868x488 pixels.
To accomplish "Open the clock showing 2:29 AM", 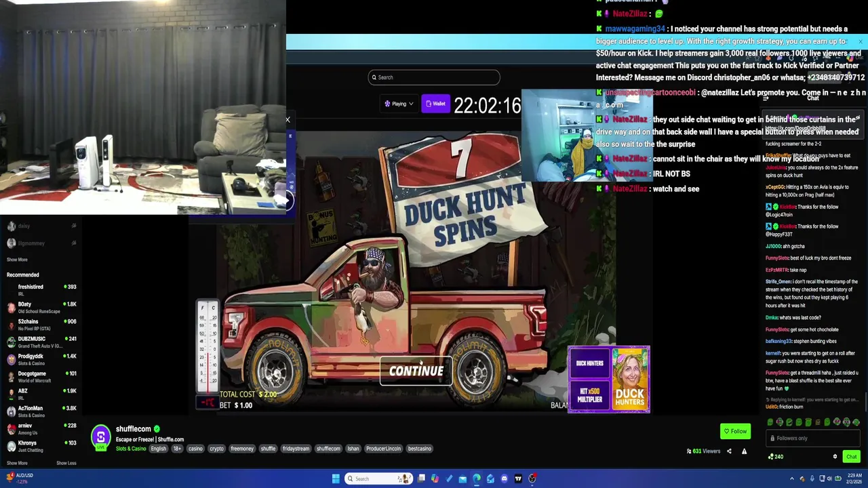I will [854, 479].
